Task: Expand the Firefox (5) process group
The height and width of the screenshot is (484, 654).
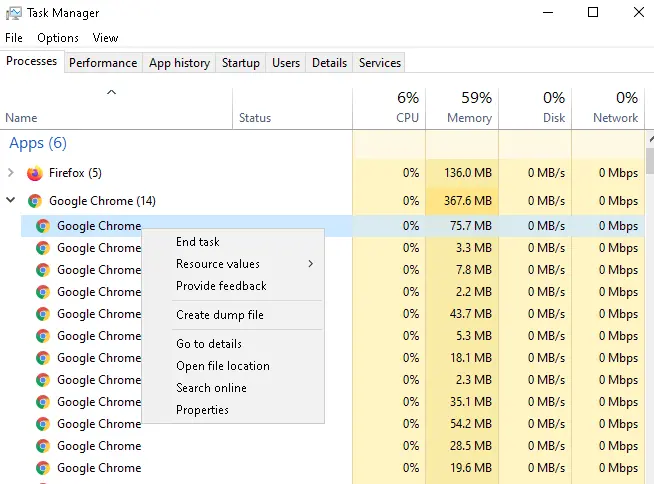Action: point(11,173)
